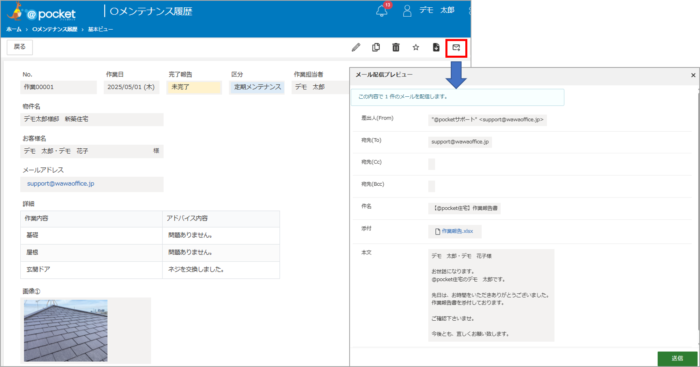Click the pencil edit icon
Viewport: 700px width, 367px height.
click(356, 47)
